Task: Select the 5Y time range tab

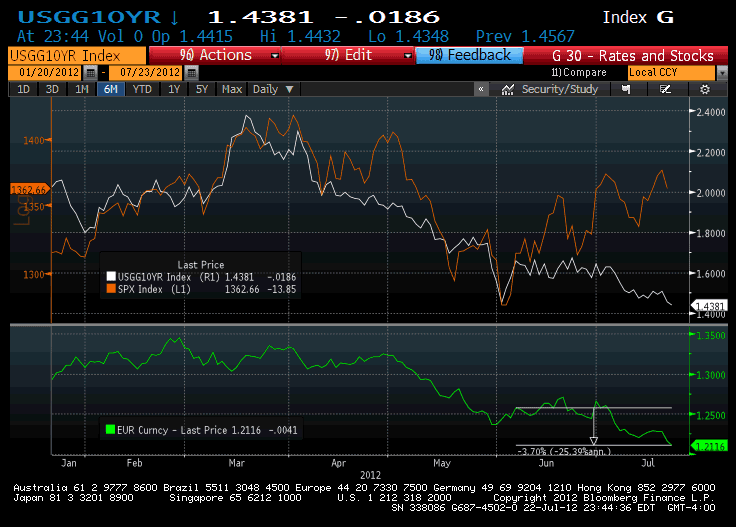Action: 201,89
